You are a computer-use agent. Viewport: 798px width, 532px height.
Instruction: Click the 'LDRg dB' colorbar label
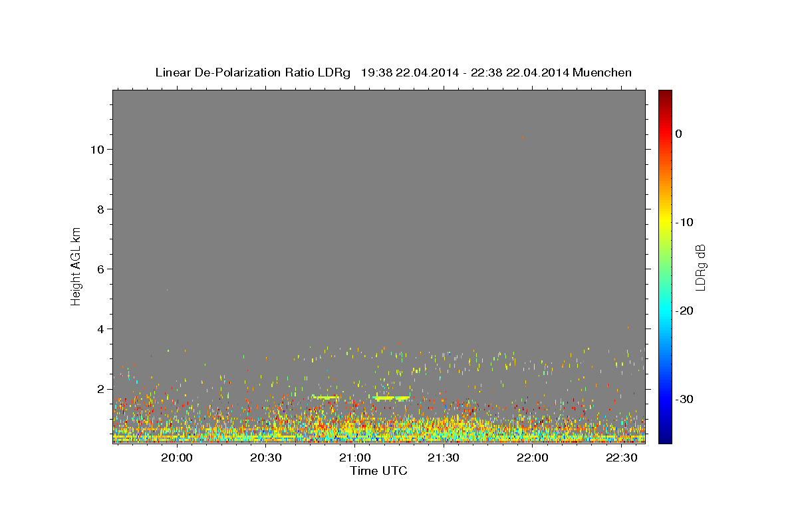tap(700, 267)
